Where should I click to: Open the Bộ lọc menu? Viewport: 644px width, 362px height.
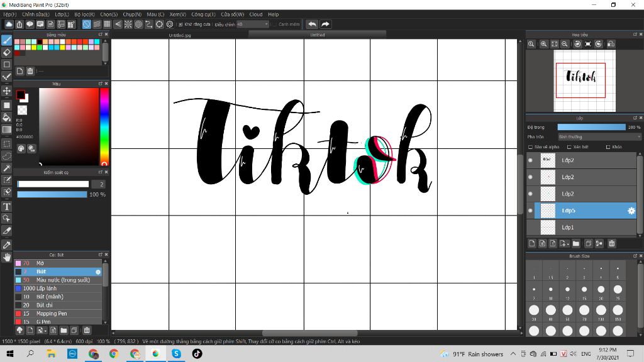coord(85,14)
